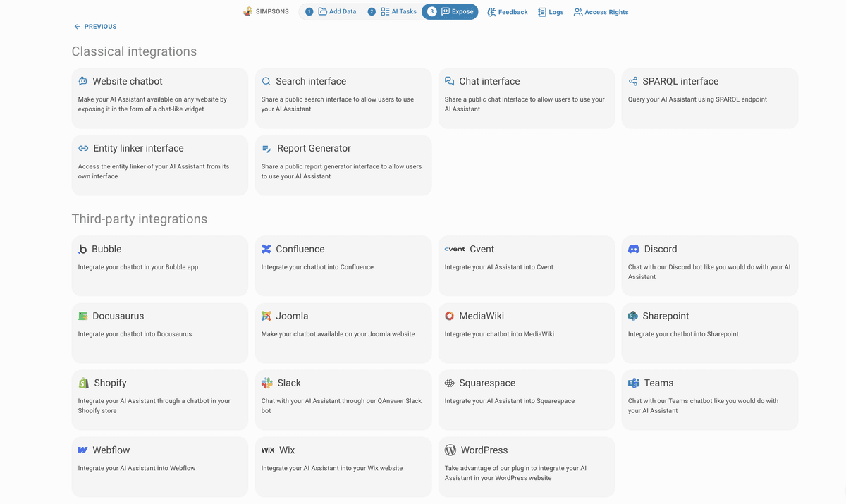
Task: Click 'Integrate your chatbot into Confluence' text
Action: point(317,267)
